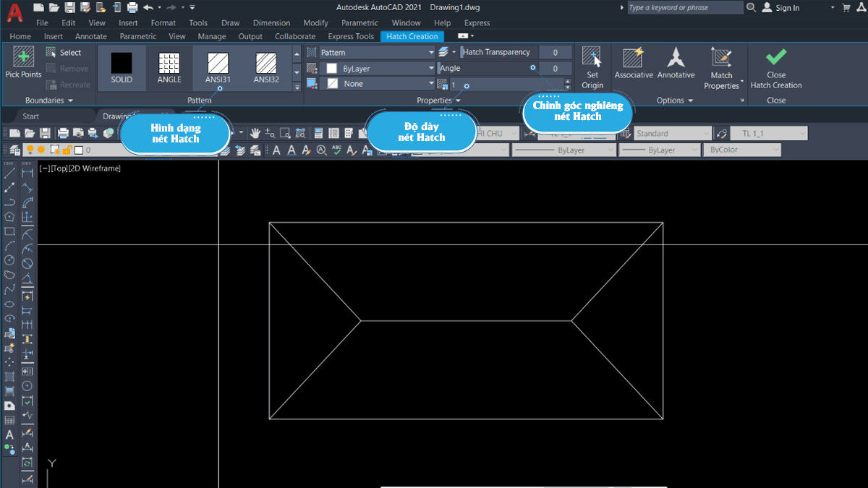Open the ByColor plot style dropdown

click(743, 150)
